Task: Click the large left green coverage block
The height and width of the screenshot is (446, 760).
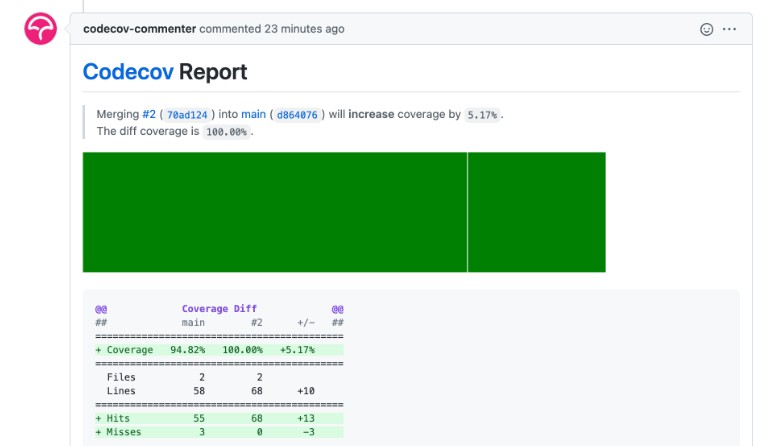Action: (x=274, y=212)
